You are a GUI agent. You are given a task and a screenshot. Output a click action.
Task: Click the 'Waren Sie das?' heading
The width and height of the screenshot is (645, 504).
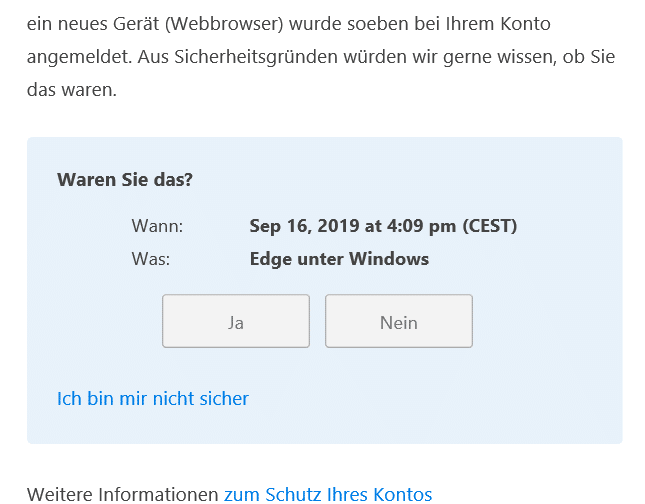click(125, 180)
